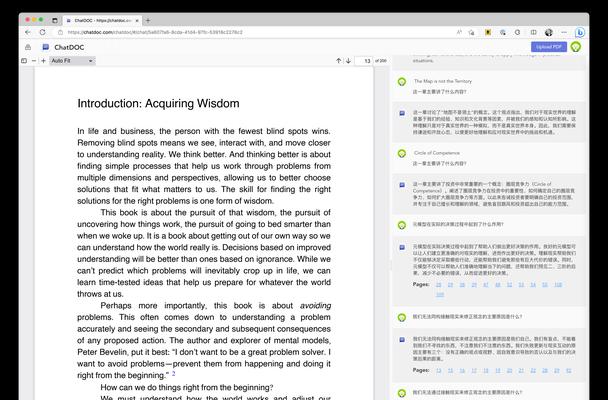Click the chatdoc.com URL address field

pyautogui.click(x=155, y=32)
